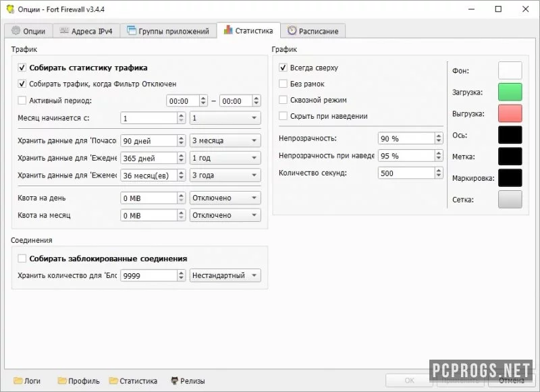The image size is (540, 392).
Task: Pick the black Ось color swatch
Action: [510, 135]
